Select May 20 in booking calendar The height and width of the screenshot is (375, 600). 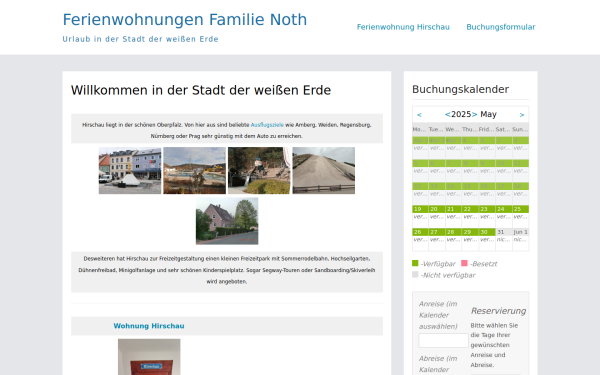point(437,217)
